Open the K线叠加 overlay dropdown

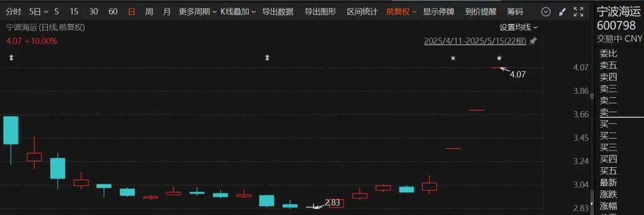[238, 12]
